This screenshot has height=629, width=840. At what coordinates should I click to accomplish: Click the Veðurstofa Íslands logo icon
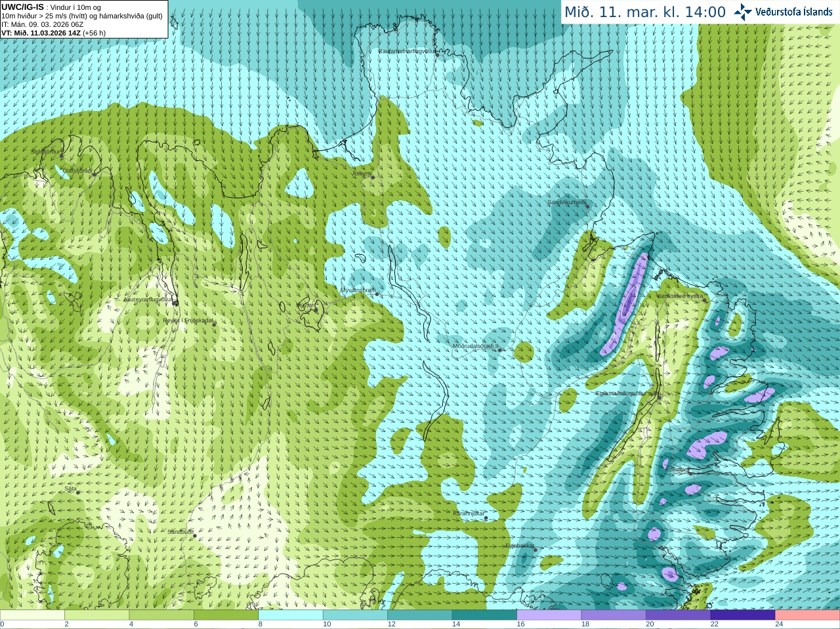[x=742, y=12]
